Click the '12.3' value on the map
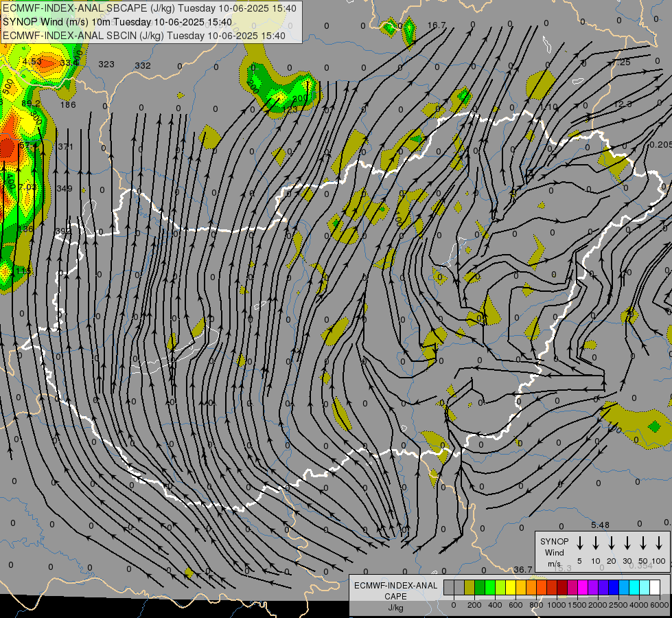672x618 pixels. click(623, 104)
